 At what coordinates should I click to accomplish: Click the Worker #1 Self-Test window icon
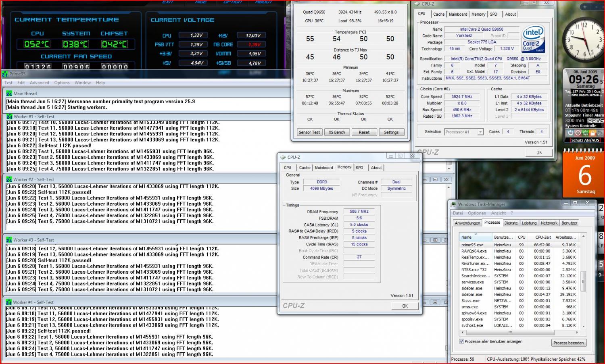pos(9,116)
